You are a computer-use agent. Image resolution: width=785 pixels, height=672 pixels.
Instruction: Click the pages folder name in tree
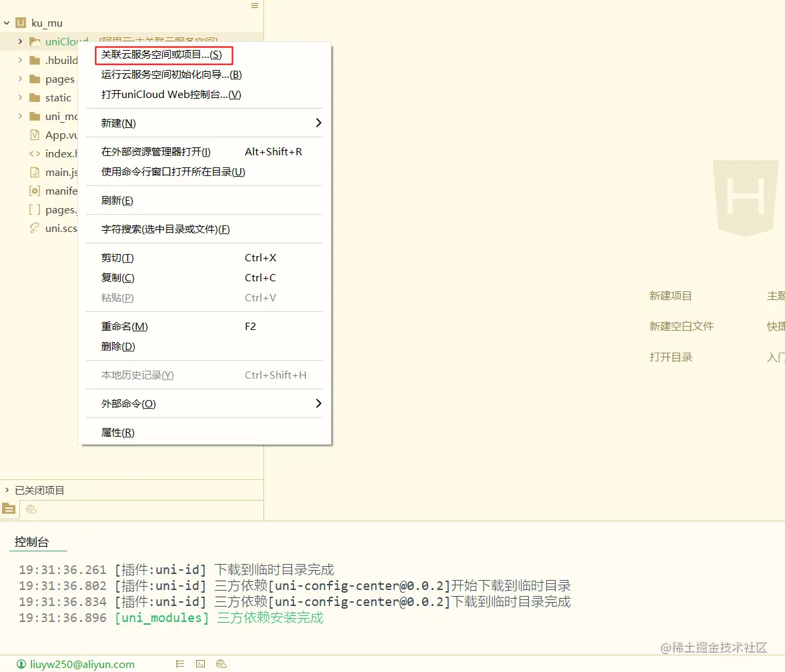(x=59, y=79)
